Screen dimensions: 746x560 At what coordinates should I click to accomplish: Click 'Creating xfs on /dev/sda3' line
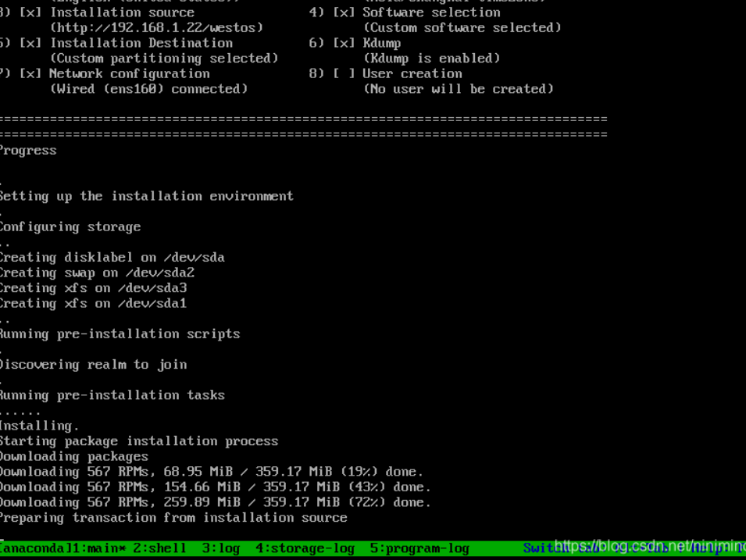[x=93, y=288]
